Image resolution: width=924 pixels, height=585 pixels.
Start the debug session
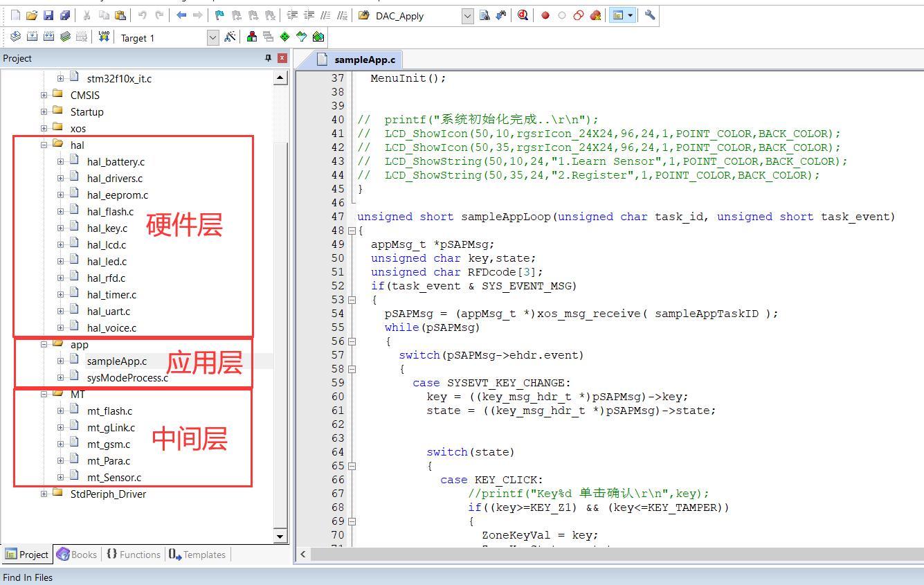tap(523, 15)
